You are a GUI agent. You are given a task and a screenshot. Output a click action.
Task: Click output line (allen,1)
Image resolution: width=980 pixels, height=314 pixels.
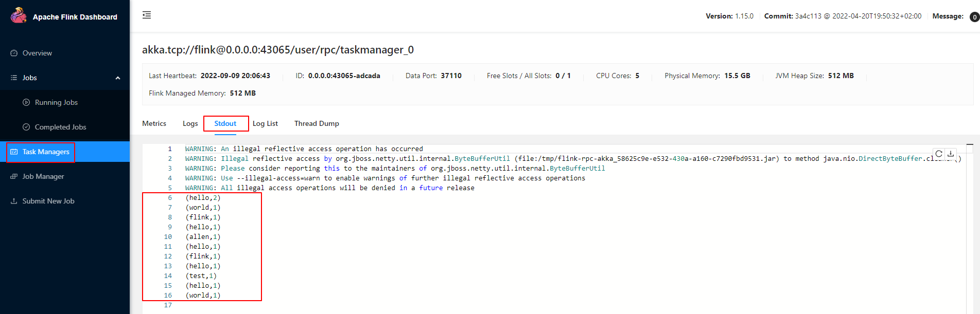coord(203,236)
